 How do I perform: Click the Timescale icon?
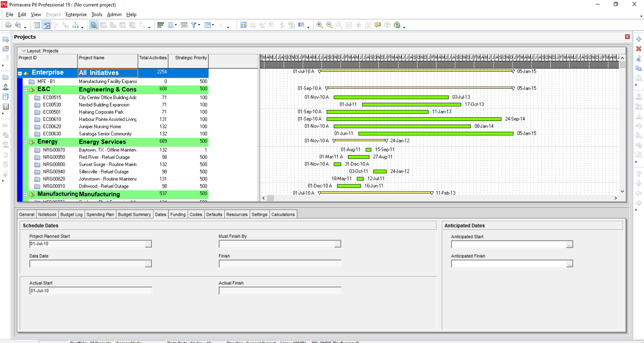click(184, 25)
